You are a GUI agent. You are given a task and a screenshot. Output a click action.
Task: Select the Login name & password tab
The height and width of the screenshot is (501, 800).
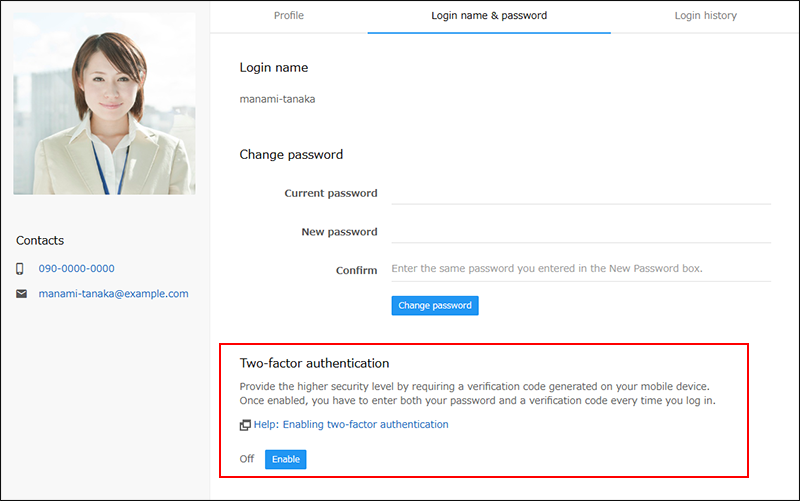[x=489, y=16]
